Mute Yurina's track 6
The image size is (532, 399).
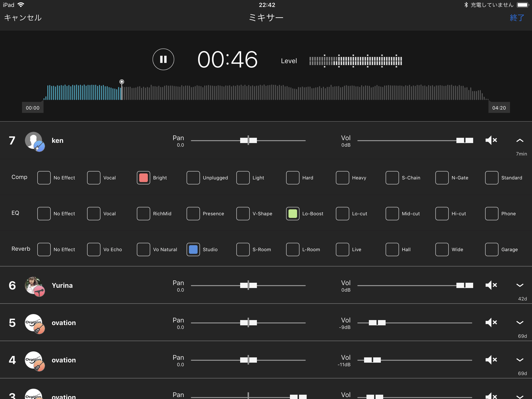pos(491,285)
